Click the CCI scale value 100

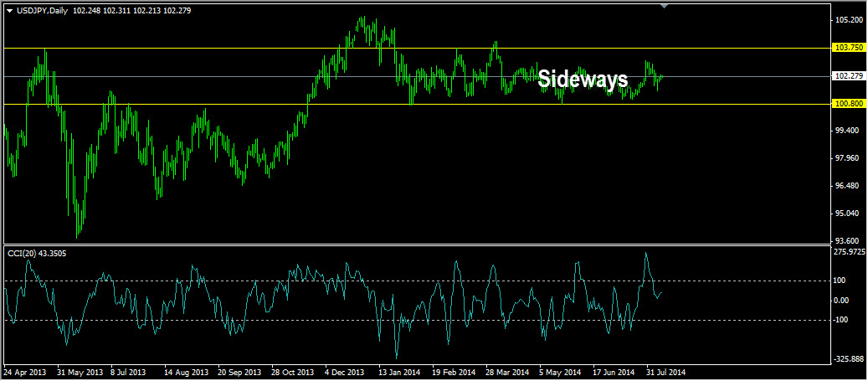(x=841, y=281)
